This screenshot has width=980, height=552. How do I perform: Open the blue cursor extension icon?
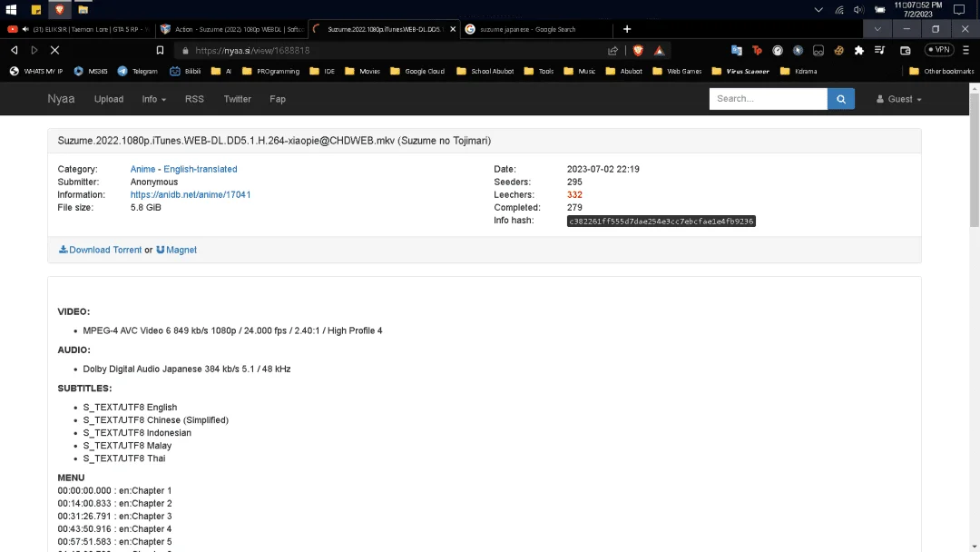[799, 51]
